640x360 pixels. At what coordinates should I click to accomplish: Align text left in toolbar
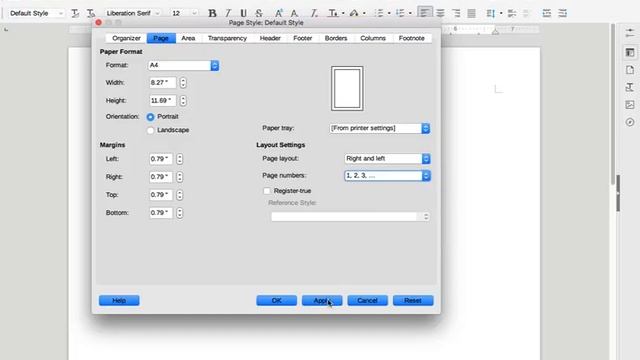[424, 13]
